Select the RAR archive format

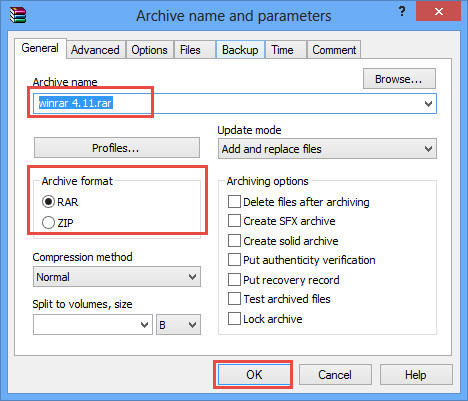click(48, 202)
